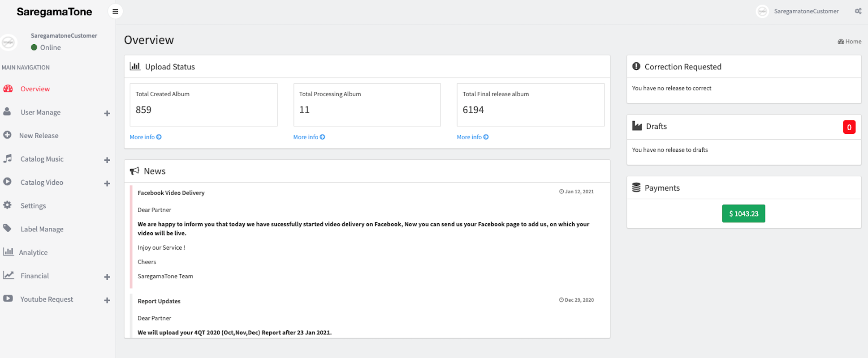
Task: Expand the Catalog Music submenu
Action: 107,160
